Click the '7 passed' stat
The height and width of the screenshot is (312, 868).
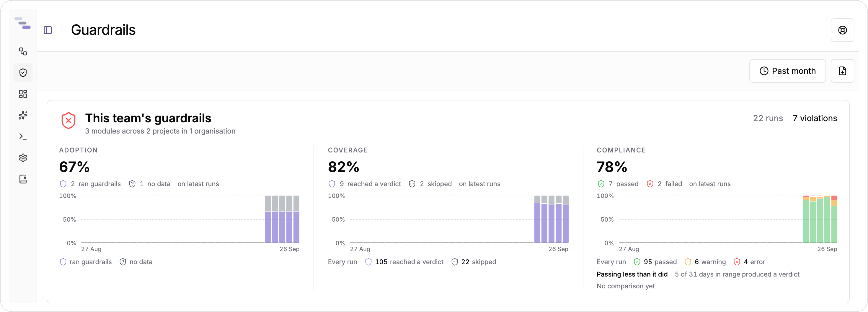(618, 184)
